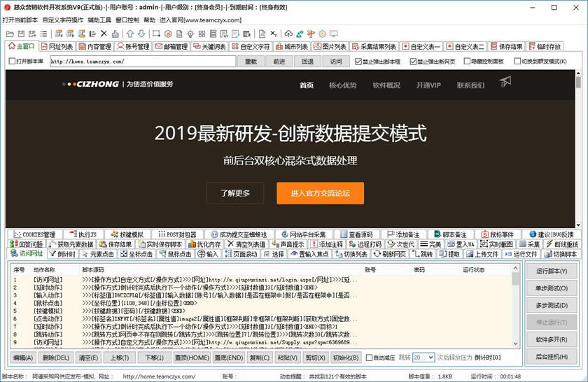Enable the 自动减压 checkbox
Viewport: 588px width, 382px height.
(x=370, y=358)
